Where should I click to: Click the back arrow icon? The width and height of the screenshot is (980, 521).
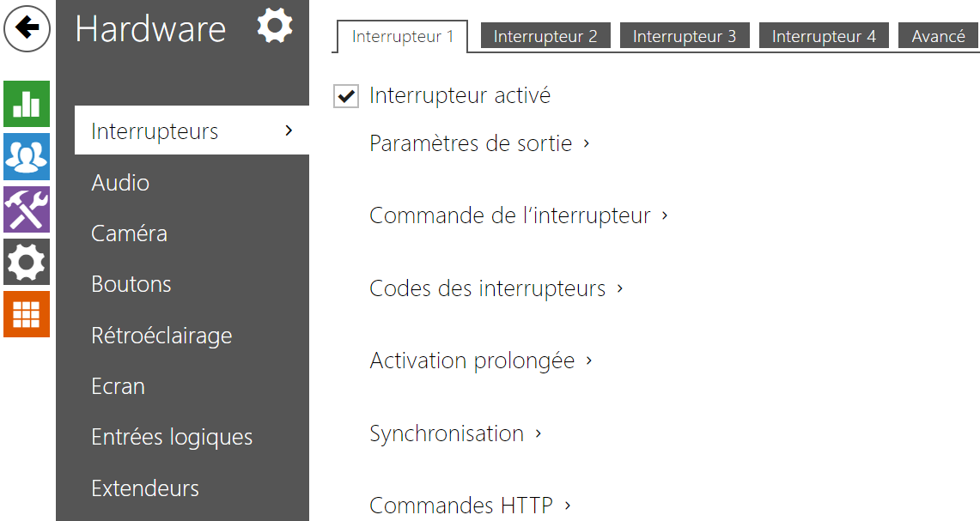click(27, 28)
